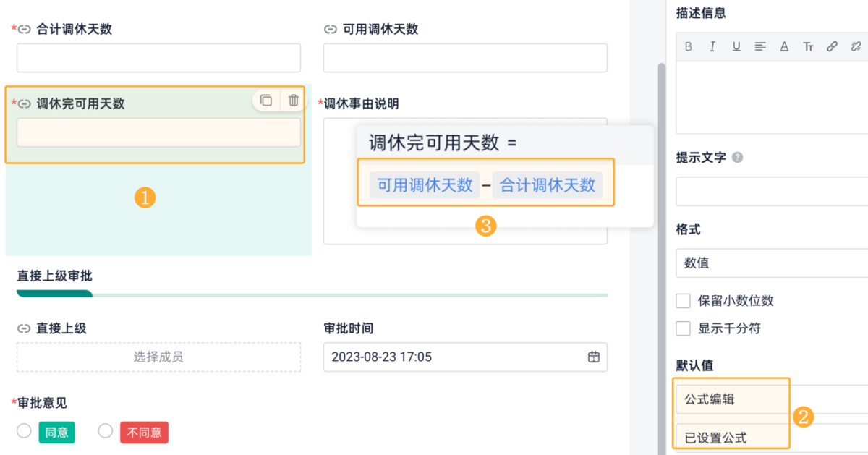The height and width of the screenshot is (455, 868).
Task: Click the 提示文字 input field
Action: (771, 192)
